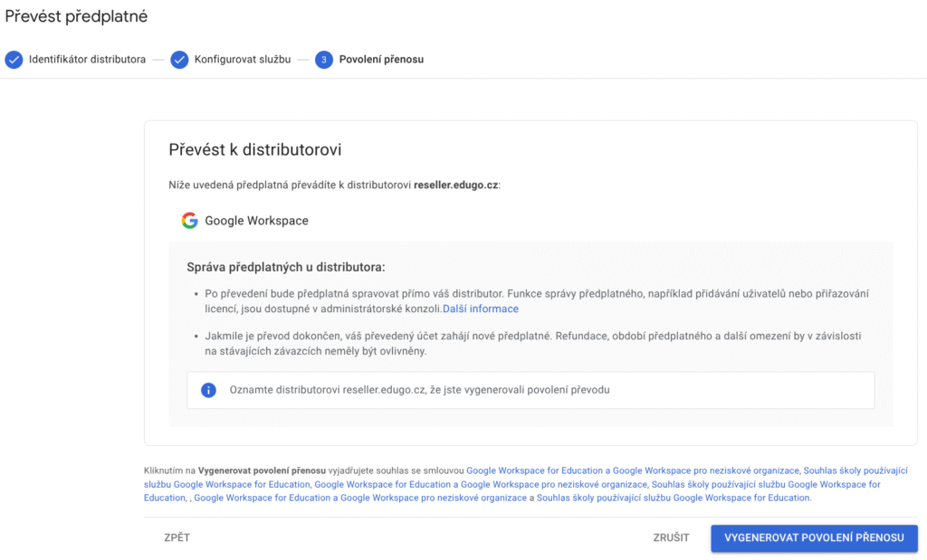Click the step 3 number circle
The height and width of the screenshot is (560, 927).
click(x=324, y=60)
